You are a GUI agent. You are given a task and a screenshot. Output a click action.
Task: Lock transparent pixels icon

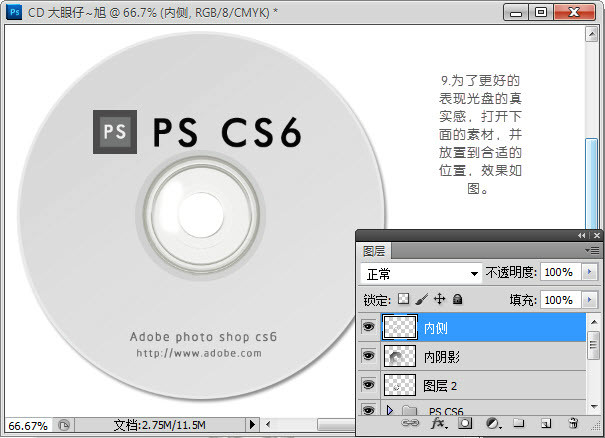[x=404, y=299]
